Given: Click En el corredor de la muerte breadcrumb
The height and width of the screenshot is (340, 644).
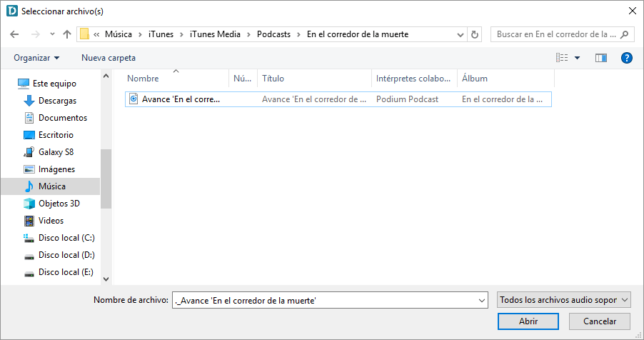Looking at the screenshot, I should pyautogui.click(x=357, y=34).
